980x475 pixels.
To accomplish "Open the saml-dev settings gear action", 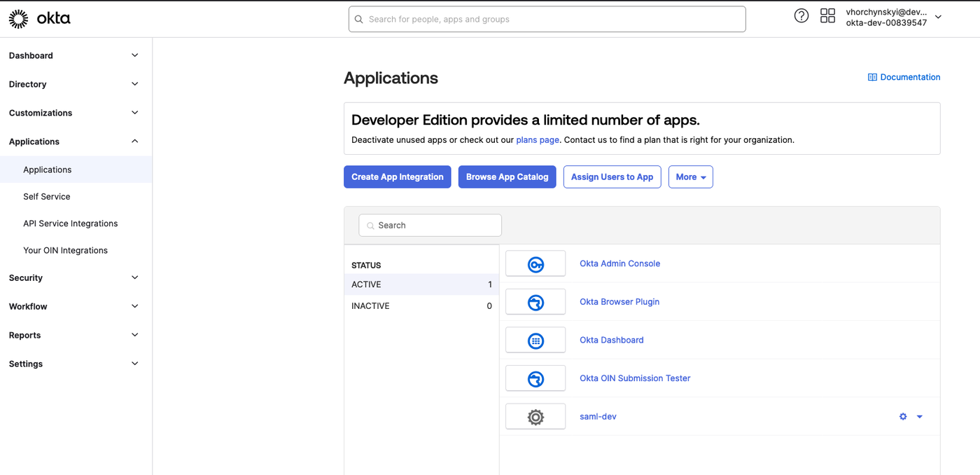I will tap(903, 416).
